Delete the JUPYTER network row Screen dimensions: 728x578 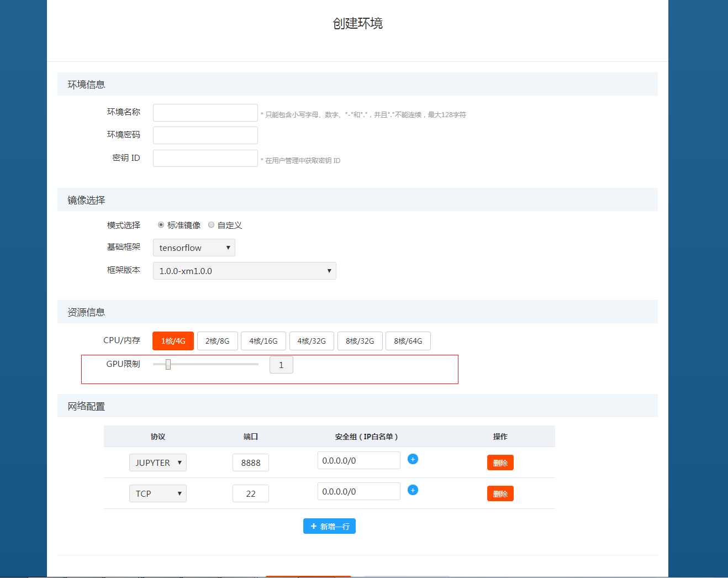pyautogui.click(x=500, y=463)
